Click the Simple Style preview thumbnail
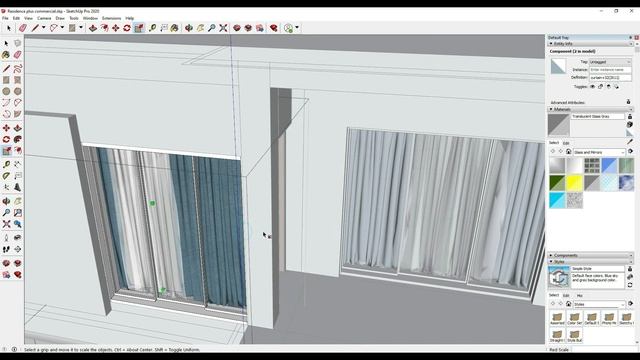Screen dimensions: 640x360 click(x=558, y=277)
